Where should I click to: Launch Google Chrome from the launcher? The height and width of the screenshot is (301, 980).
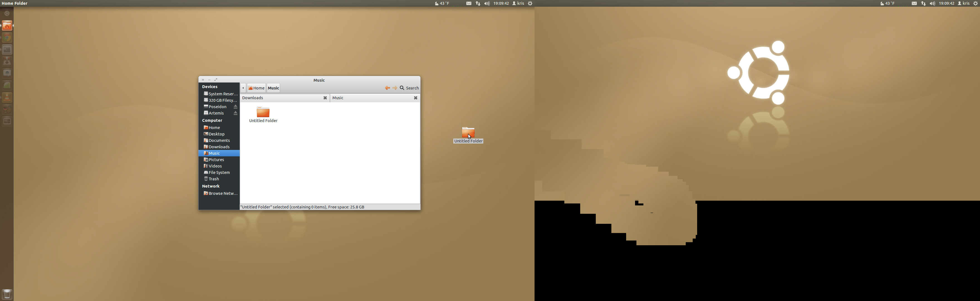click(7, 38)
